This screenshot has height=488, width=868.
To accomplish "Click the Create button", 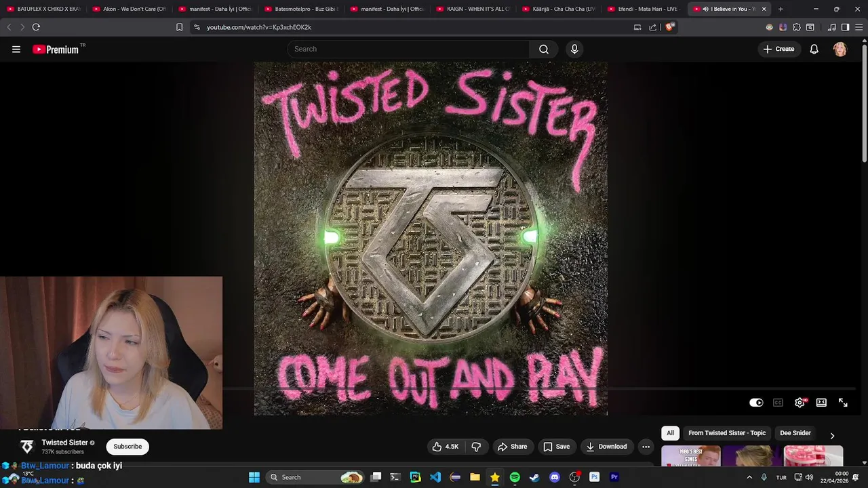I will [779, 49].
